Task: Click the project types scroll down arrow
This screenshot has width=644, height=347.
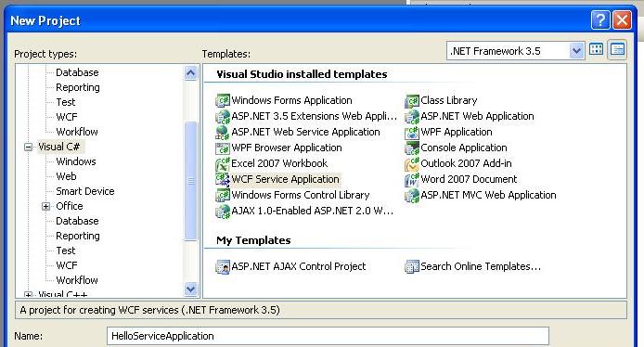Action: click(190, 289)
